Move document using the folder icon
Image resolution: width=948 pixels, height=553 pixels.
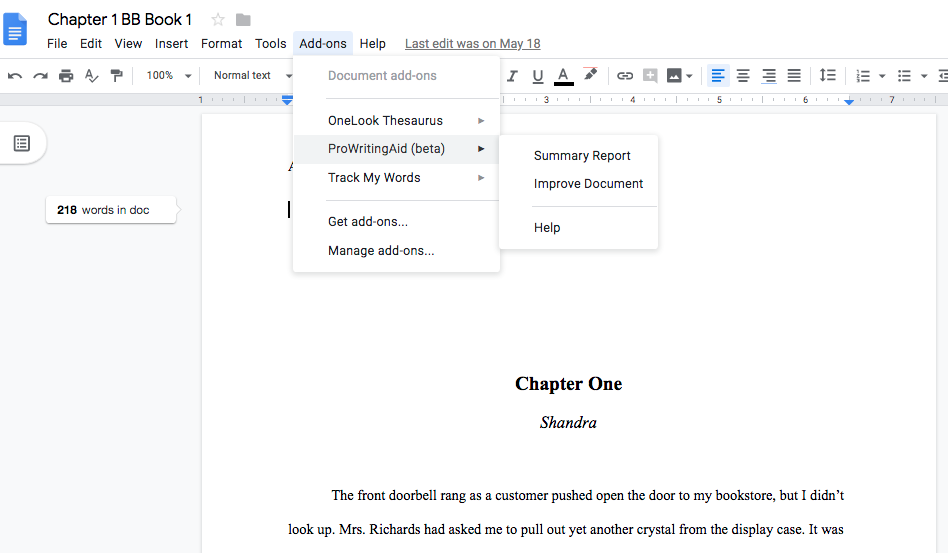pyautogui.click(x=243, y=20)
